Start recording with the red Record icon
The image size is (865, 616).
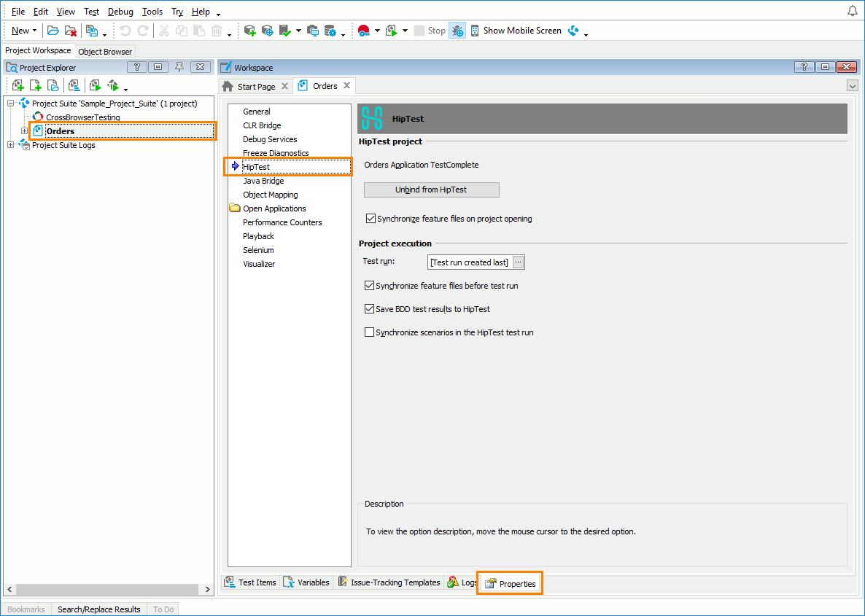tap(363, 31)
